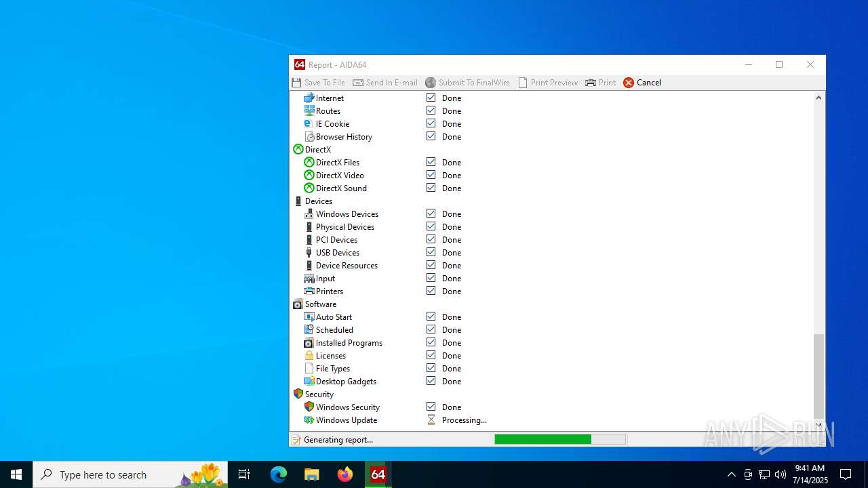Click the Installed Programs icon
868x488 pixels.
[x=309, y=342]
